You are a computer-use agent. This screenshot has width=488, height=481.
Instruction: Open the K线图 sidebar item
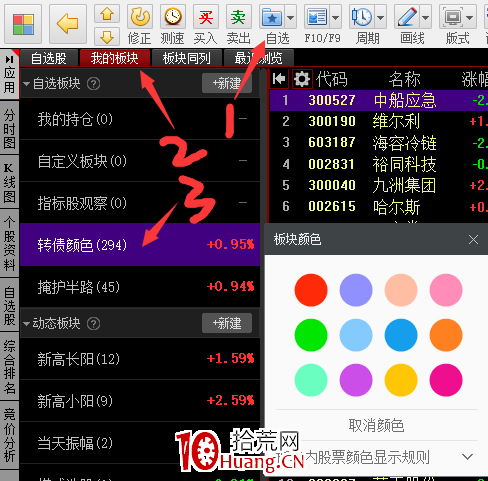9,183
